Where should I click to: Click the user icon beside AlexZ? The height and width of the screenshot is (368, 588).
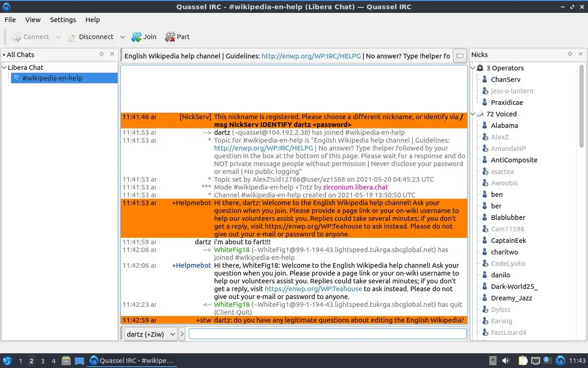click(485, 137)
